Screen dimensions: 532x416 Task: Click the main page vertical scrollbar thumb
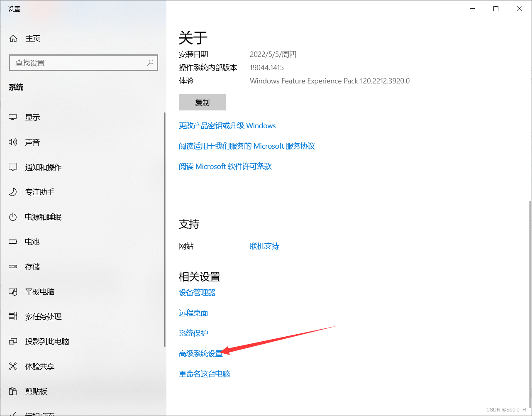tap(530, 305)
